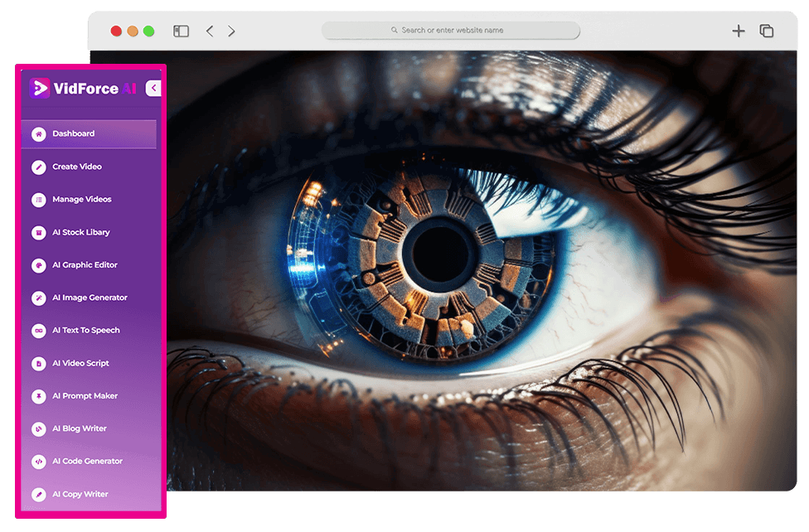Click the AI Video Script document icon
Image resolution: width=809 pixels, height=532 pixels.
point(38,363)
